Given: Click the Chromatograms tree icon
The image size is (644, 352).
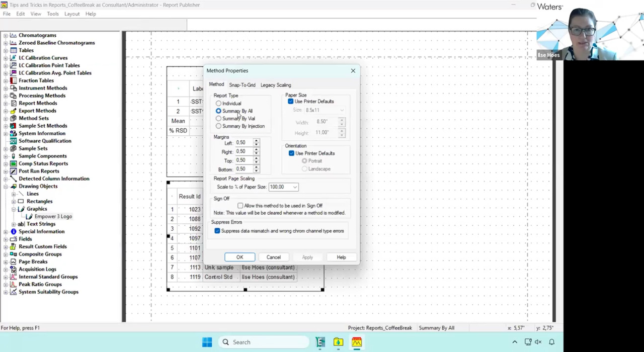Looking at the screenshot, I should pos(14,35).
